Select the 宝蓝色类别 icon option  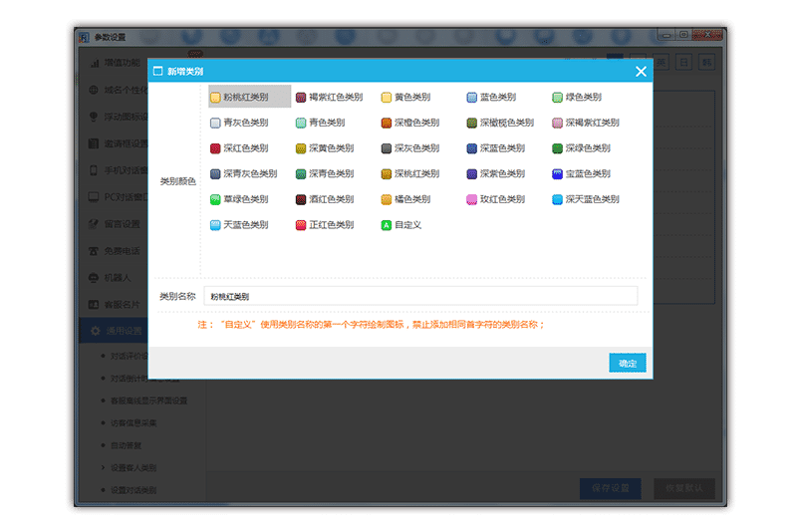click(581, 173)
